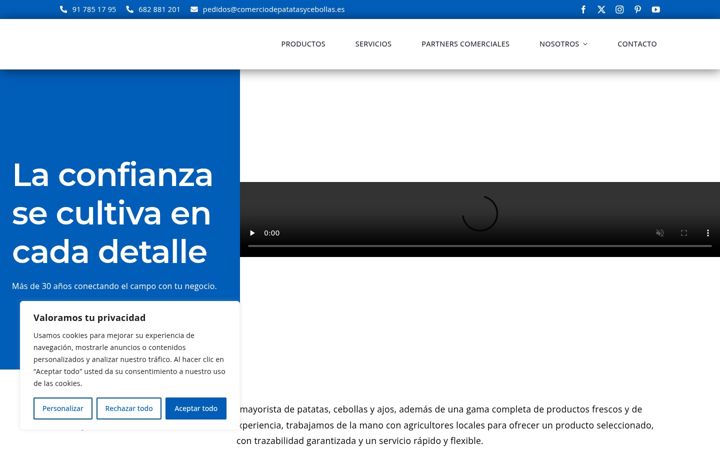Go to the CONTACTO page
720x450 pixels.
tap(637, 44)
